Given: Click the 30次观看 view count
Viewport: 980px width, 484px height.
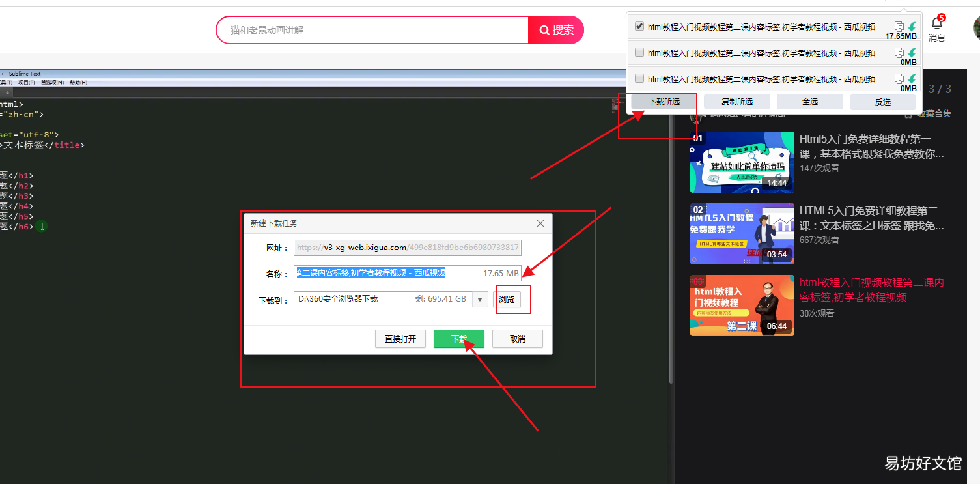Looking at the screenshot, I should [817, 313].
